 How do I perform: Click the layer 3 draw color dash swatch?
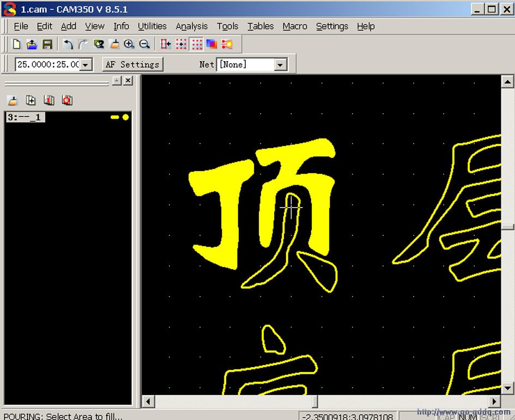[x=114, y=117]
